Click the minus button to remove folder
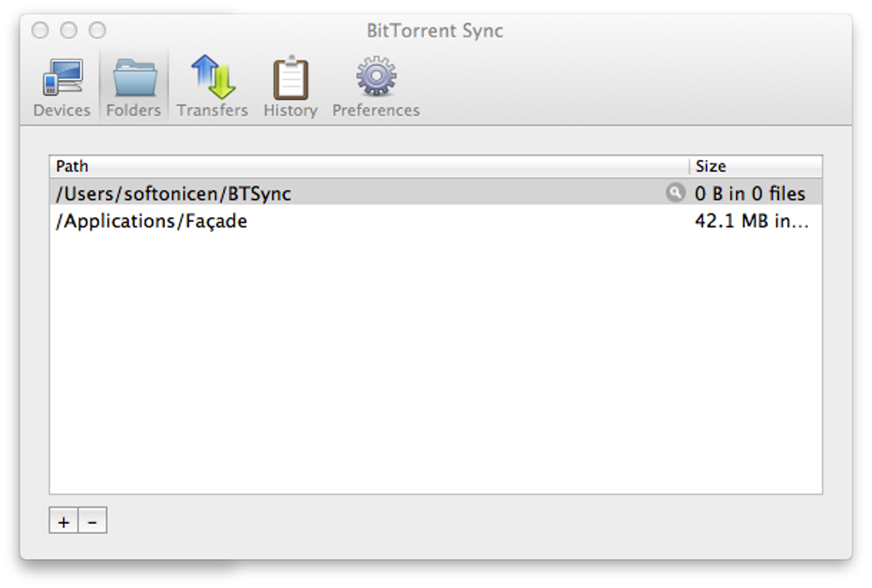The image size is (872, 588). (x=92, y=520)
